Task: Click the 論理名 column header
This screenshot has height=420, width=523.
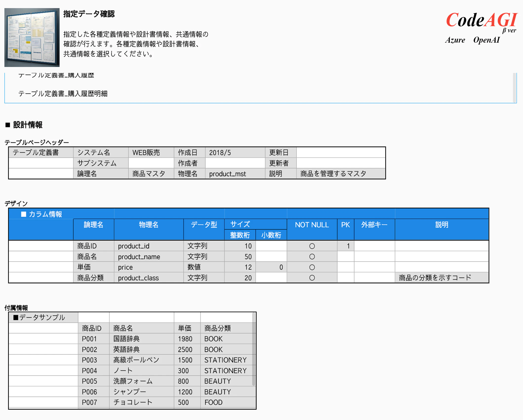Action: [93, 229]
